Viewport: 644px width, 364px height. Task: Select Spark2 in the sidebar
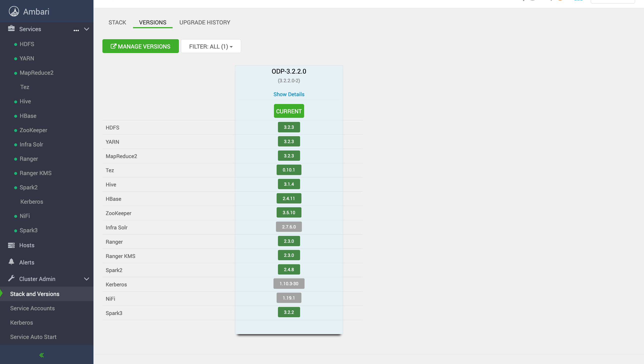point(29,187)
